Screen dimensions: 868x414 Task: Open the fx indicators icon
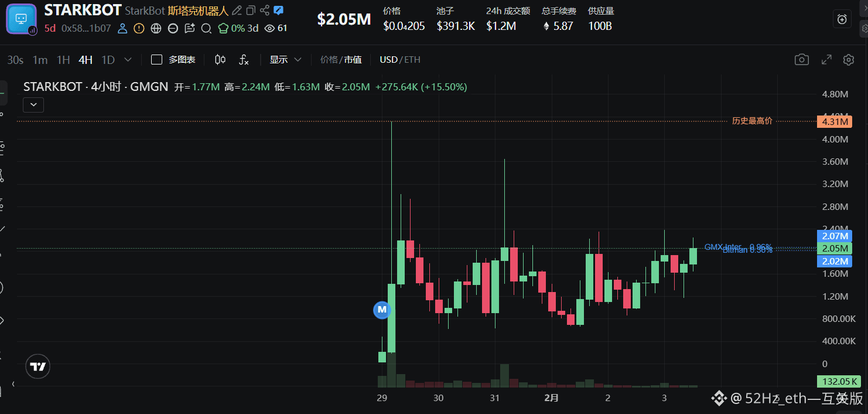244,60
